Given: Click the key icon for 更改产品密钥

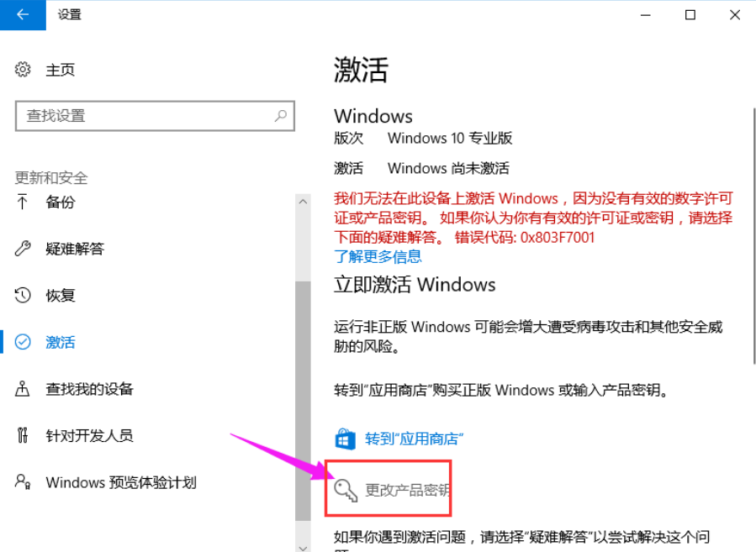Looking at the screenshot, I should [x=346, y=491].
